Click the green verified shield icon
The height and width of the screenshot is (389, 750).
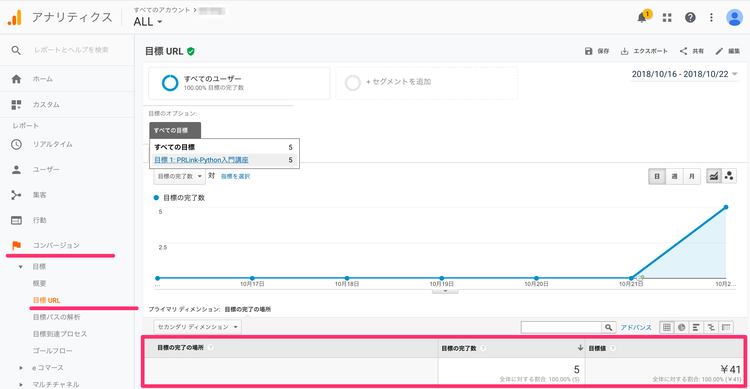191,51
